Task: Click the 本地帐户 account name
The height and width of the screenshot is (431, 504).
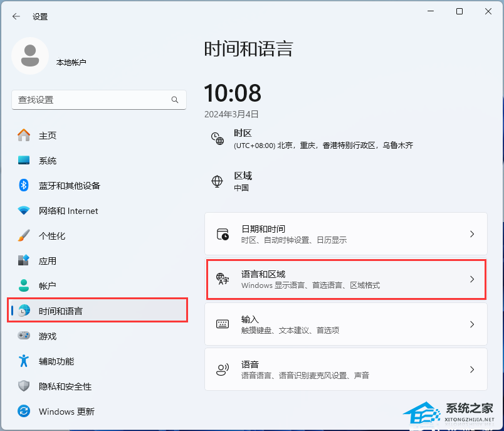Action: pos(71,62)
